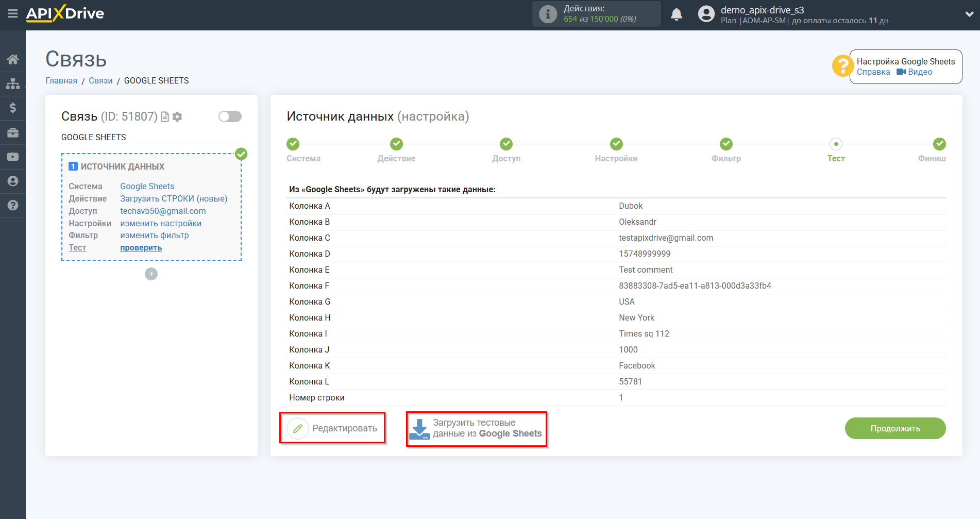Click the actions info icon

tap(548, 14)
